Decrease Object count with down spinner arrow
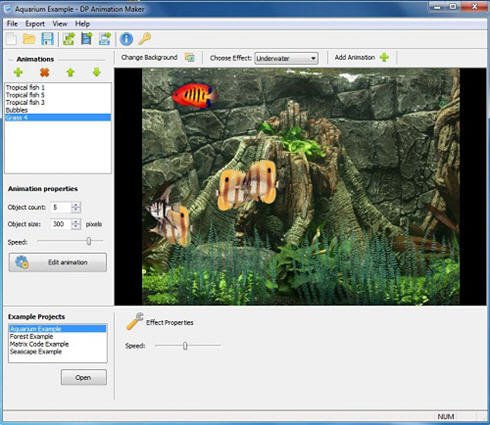 76,210
